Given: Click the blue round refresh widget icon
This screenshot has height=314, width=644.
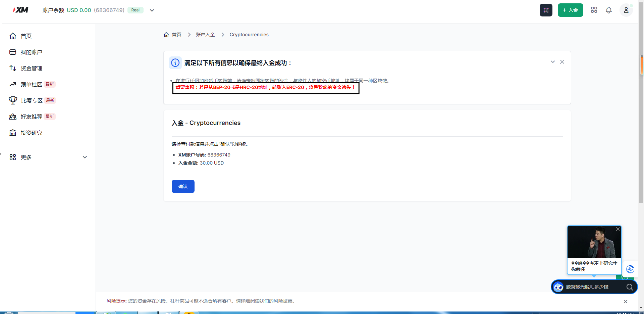Looking at the screenshot, I should coord(630,269).
